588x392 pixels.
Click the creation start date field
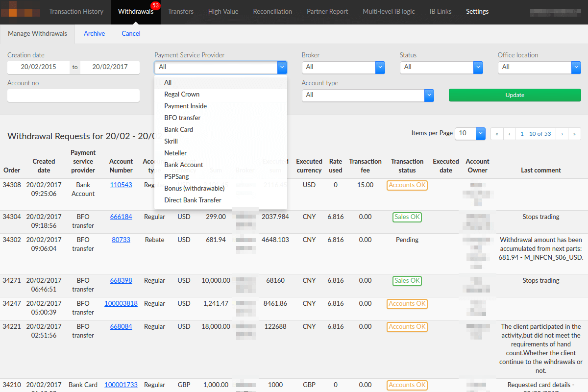click(x=39, y=67)
